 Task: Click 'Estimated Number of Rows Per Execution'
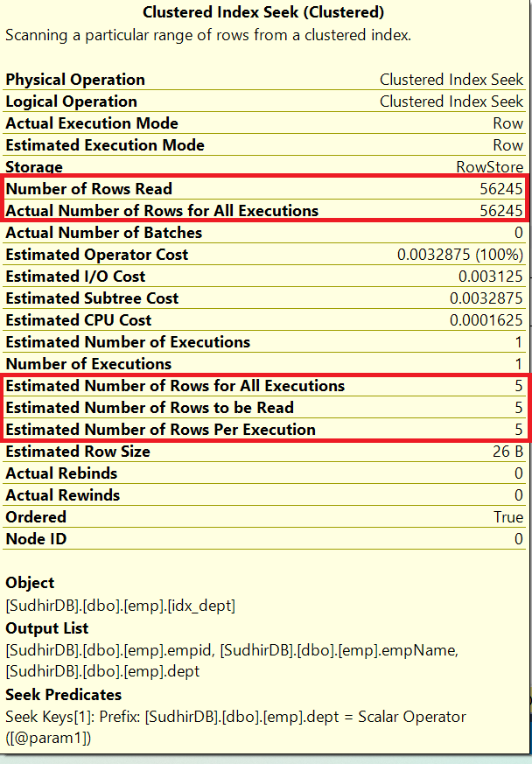[x=160, y=430]
